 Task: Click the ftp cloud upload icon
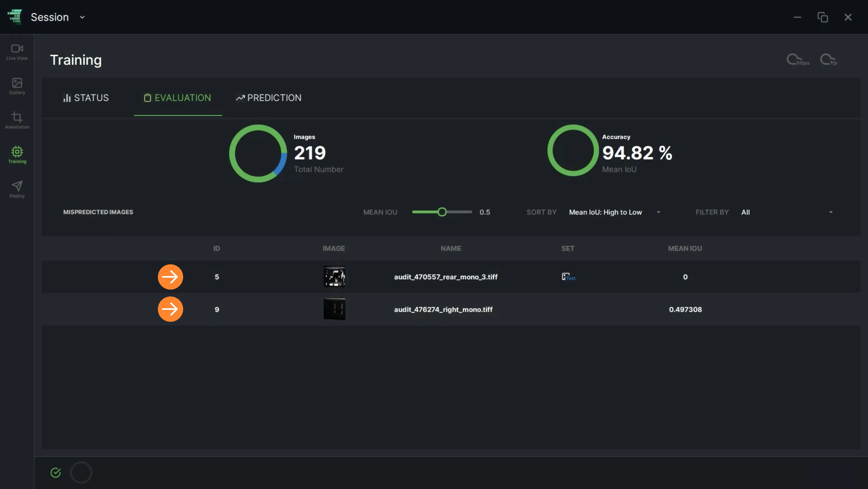pyautogui.click(x=829, y=60)
